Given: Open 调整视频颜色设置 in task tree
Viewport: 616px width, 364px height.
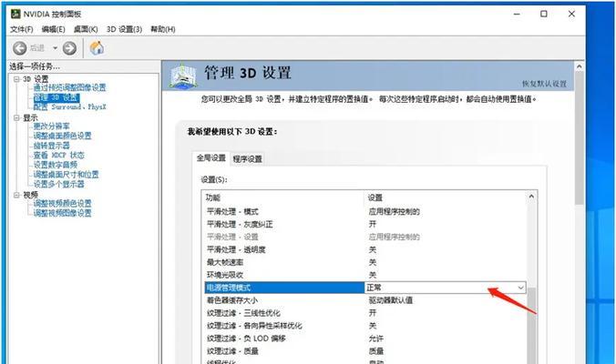Looking at the screenshot, I should (x=62, y=203).
